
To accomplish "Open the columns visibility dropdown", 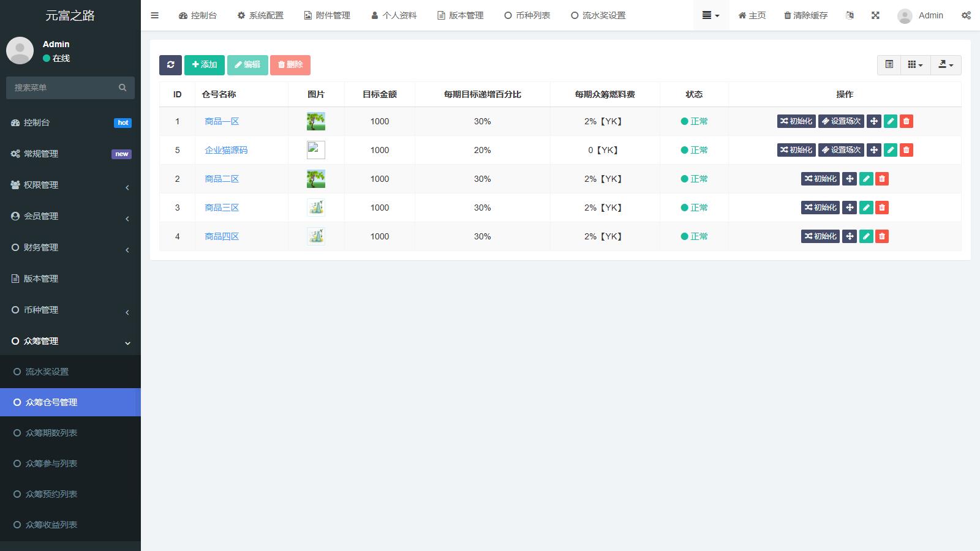I will (915, 65).
